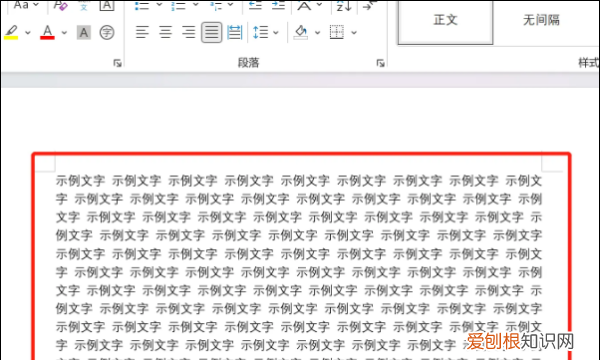Screen dimensions: 600x360
Task: Expand the bullet library dropdown
Action: coord(159,5)
